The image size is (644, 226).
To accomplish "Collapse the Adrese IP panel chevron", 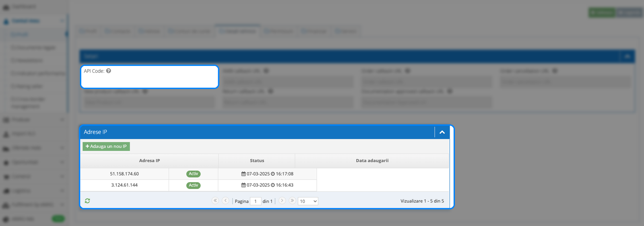I will [442, 132].
